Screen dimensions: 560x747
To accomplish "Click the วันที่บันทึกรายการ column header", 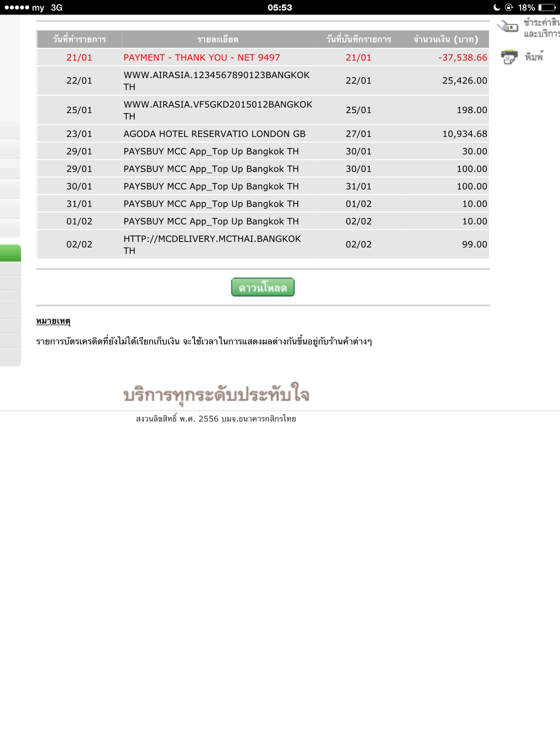I will [358, 39].
